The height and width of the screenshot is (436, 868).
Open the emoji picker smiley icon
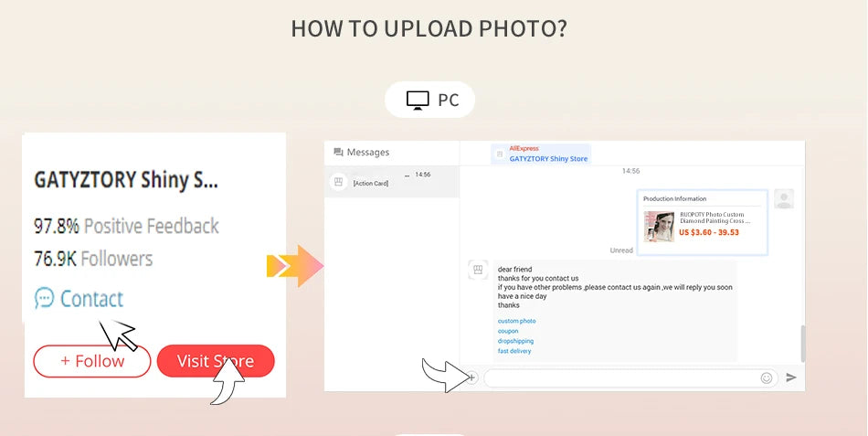[x=767, y=378]
